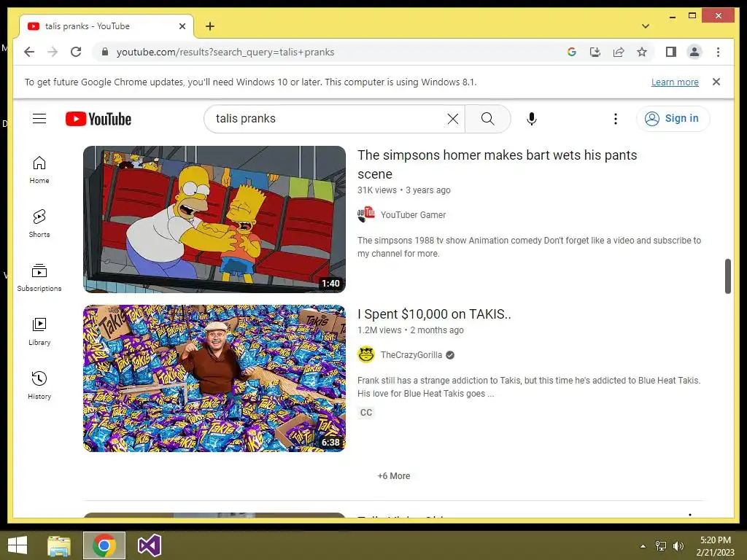Open Library in the sidebar
Viewport: 747px width, 560px height.
[39, 332]
